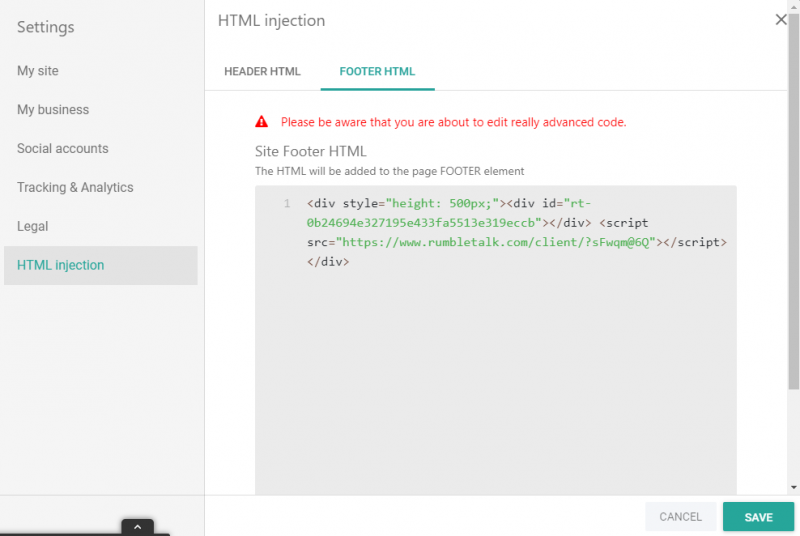Screen dimensions: 800x536
Task: Place cursor on the rumbletalk script URL
Action: (x=495, y=243)
